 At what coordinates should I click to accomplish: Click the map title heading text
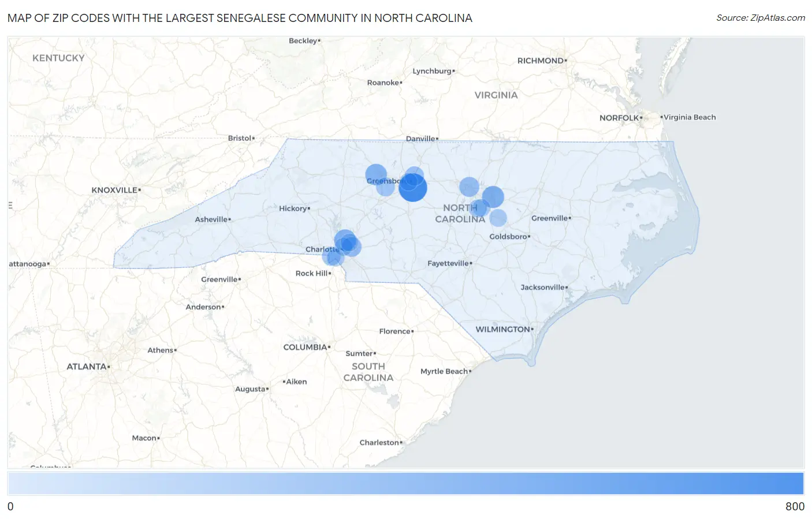(x=240, y=18)
